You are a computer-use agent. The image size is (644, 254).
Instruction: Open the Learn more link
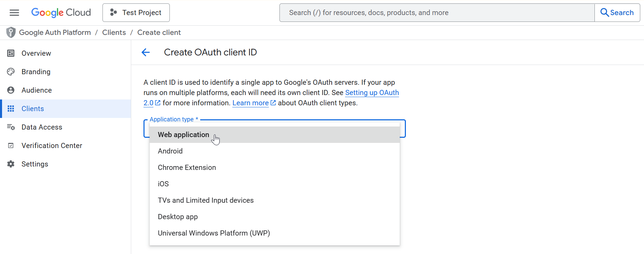[250, 103]
